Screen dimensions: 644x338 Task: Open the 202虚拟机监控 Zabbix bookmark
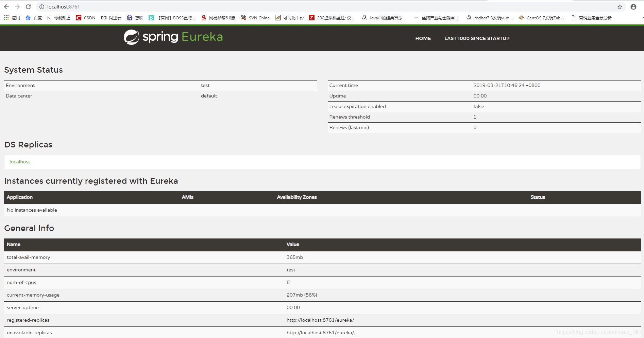(x=332, y=18)
